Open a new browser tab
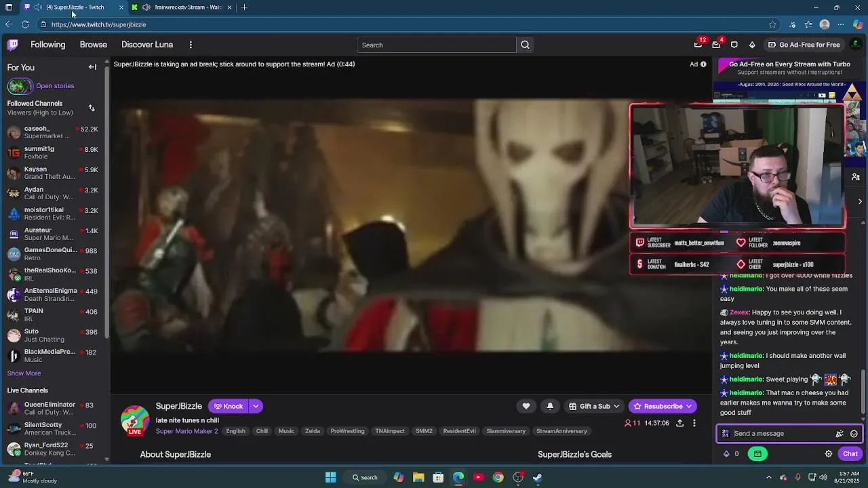Image resolution: width=868 pixels, height=488 pixels. pos(244,7)
